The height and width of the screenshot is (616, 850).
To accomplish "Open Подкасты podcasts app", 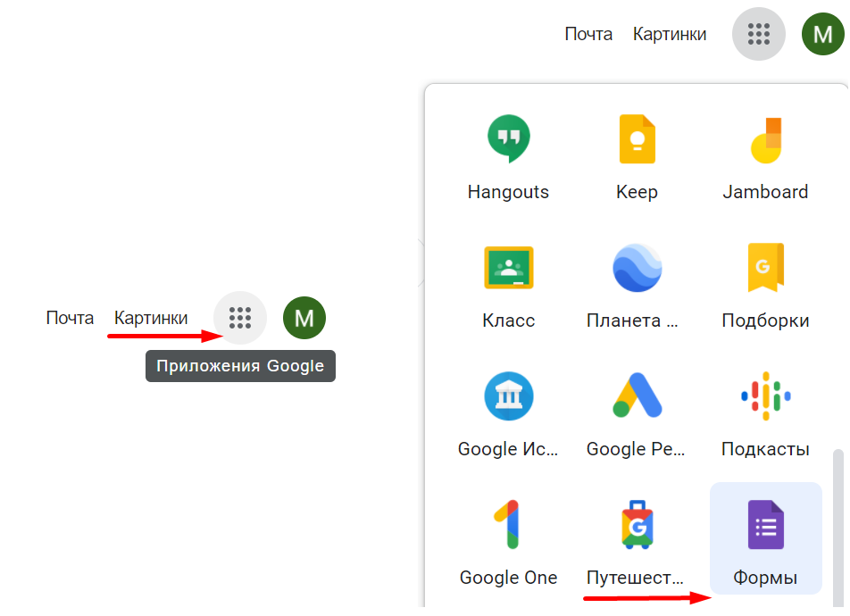I will point(765,414).
